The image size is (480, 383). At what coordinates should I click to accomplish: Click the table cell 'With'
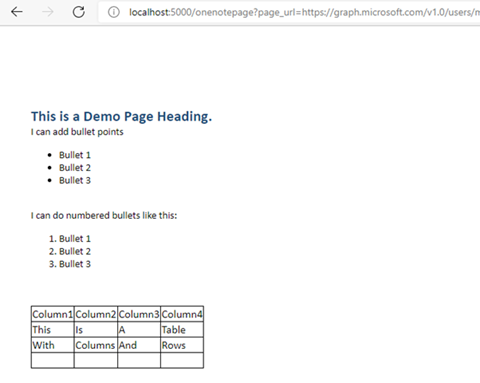coord(53,345)
